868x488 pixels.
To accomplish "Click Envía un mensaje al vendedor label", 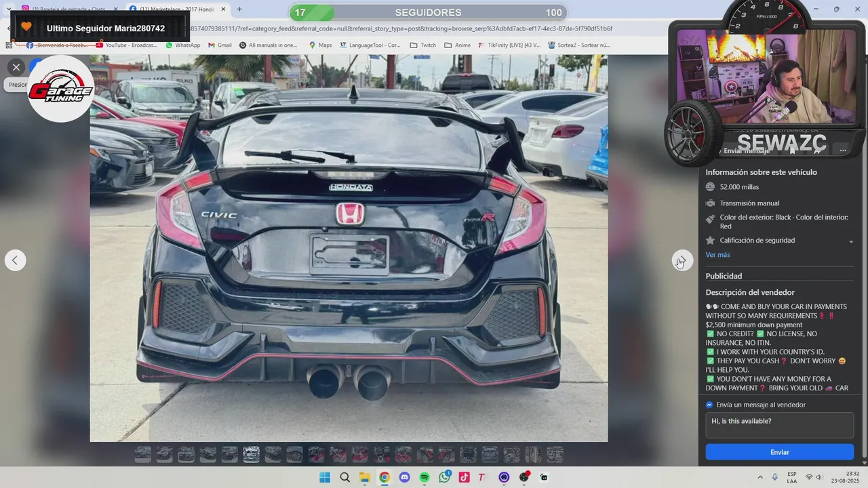I will click(761, 405).
